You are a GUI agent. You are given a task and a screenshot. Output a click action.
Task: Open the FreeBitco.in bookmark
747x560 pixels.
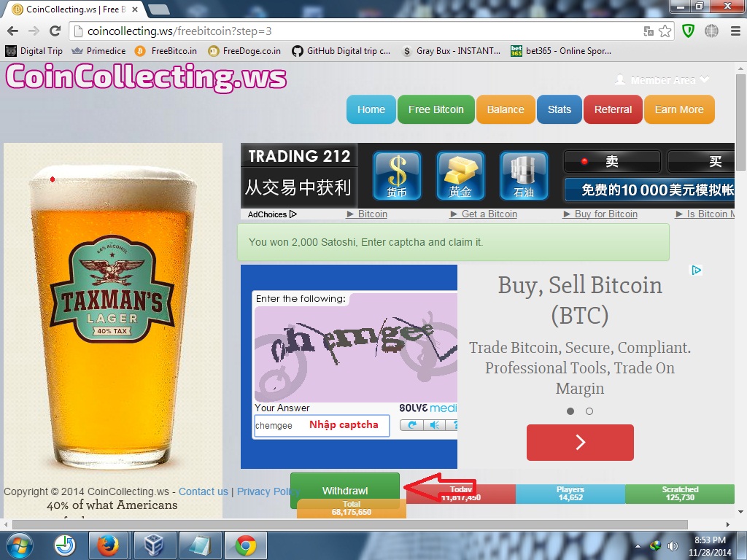click(166, 51)
